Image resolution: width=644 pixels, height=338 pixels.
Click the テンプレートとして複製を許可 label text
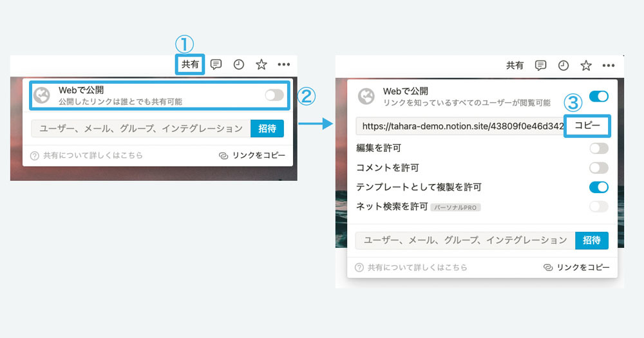(419, 187)
